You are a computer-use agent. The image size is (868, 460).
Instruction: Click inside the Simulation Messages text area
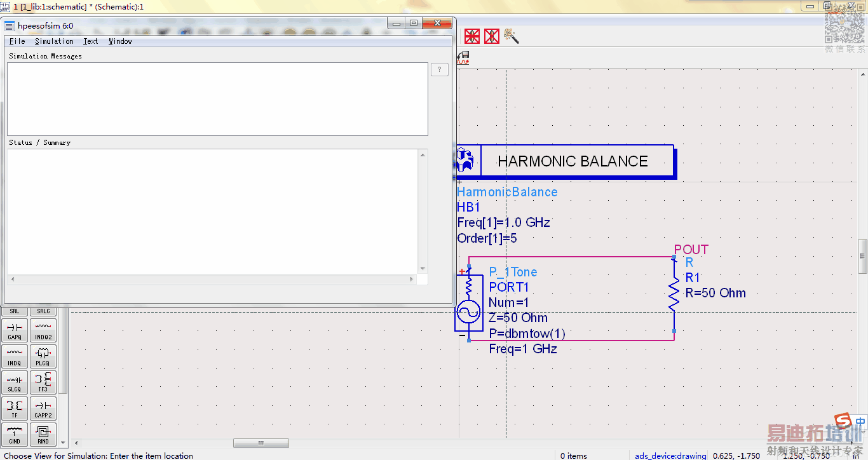pos(217,98)
